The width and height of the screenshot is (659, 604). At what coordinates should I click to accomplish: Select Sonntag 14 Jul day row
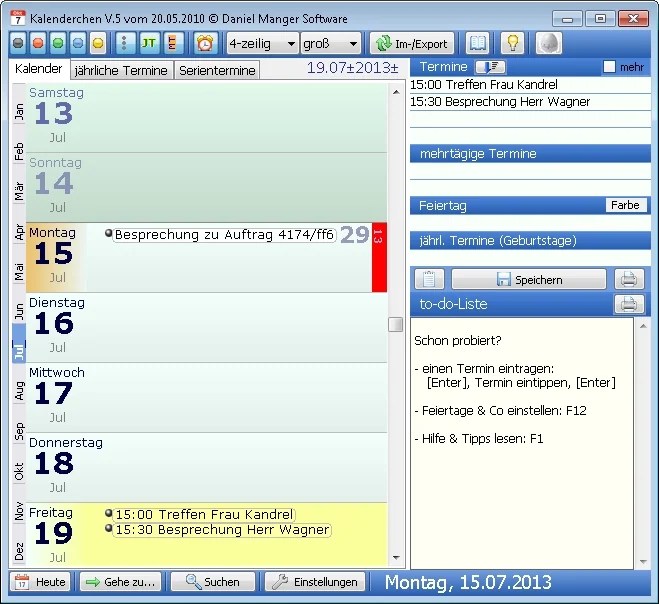[x=206, y=187]
